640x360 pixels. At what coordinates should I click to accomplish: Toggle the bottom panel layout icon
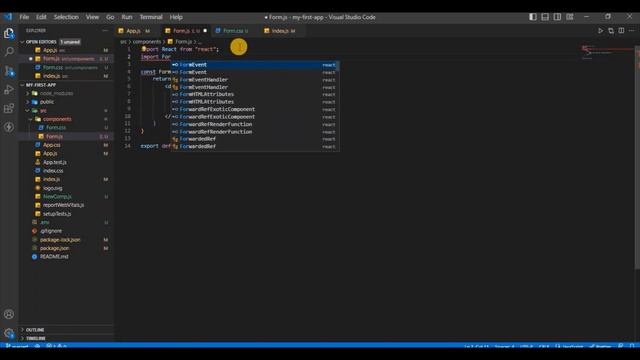point(545,17)
